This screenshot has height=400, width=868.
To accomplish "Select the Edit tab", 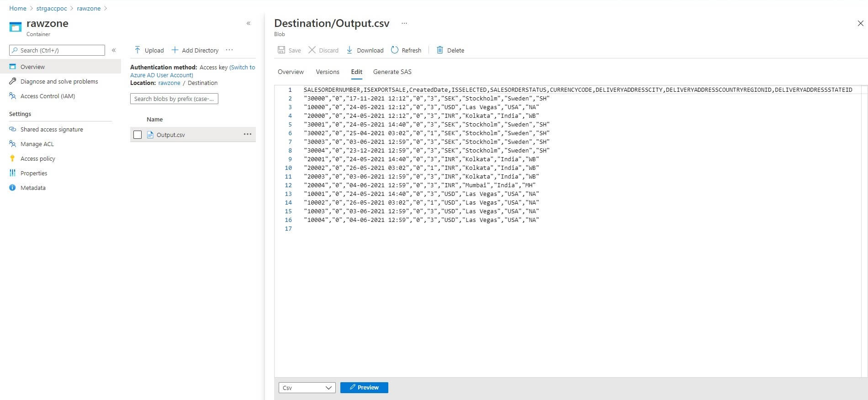I will coord(357,72).
